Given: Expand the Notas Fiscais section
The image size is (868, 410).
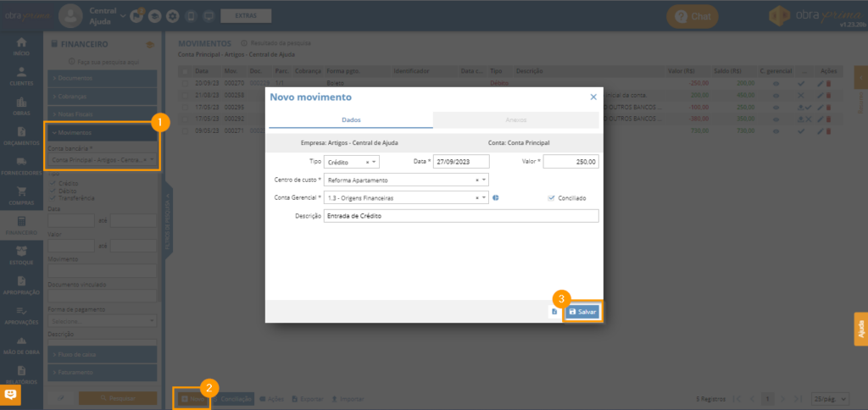Looking at the screenshot, I should pyautogui.click(x=103, y=114).
